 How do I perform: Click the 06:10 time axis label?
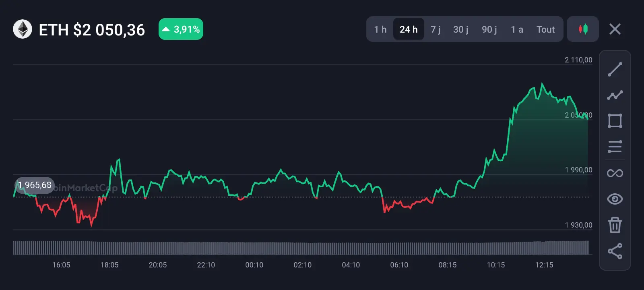(x=399, y=265)
